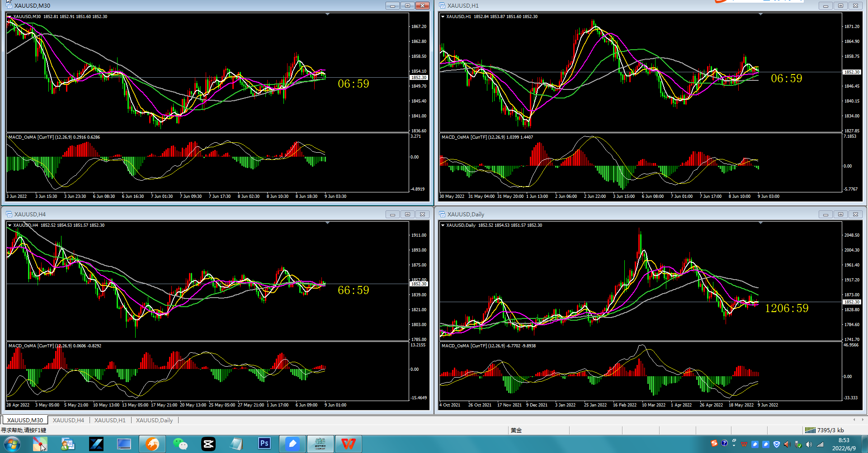Click the M30 chart shift triangle marker

click(x=327, y=14)
